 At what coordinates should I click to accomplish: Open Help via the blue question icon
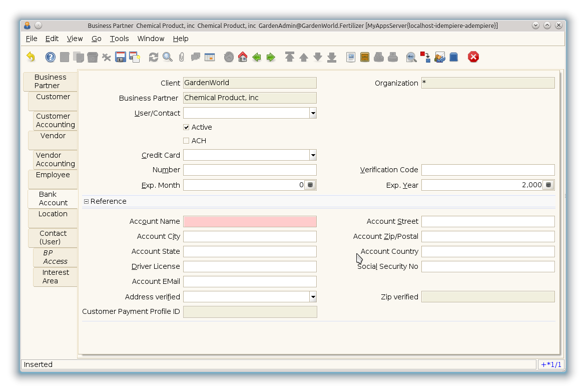tap(50, 57)
